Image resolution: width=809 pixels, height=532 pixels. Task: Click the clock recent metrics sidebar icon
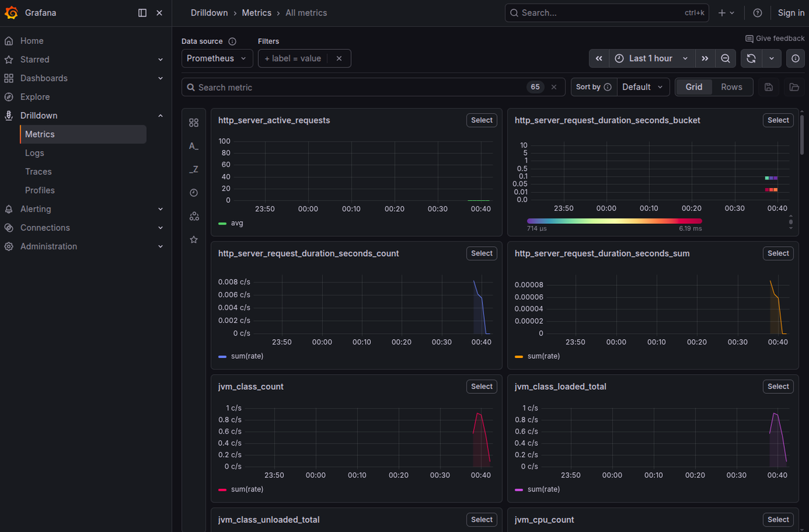tap(194, 193)
